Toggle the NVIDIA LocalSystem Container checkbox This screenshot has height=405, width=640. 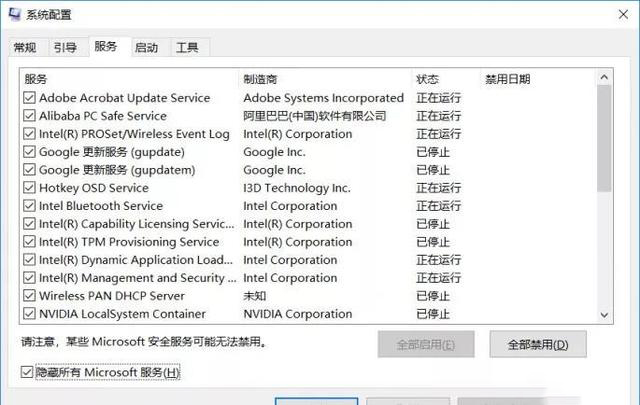pos(28,314)
